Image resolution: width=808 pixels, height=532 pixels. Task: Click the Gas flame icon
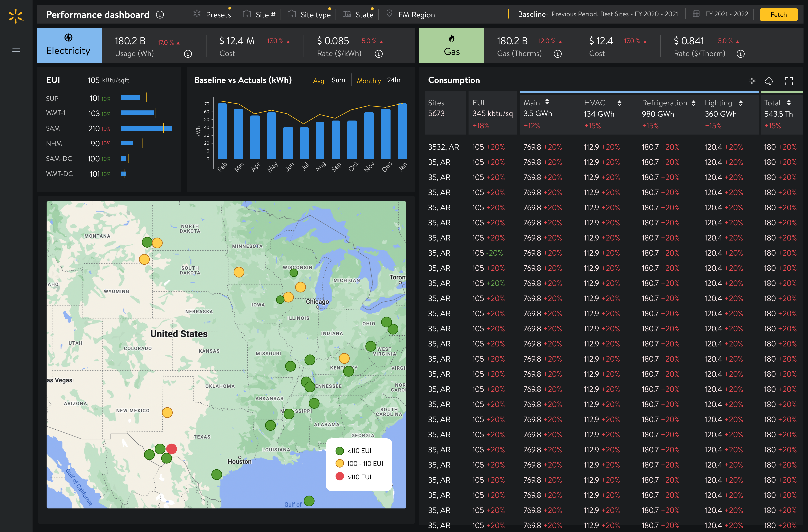point(452,38)
